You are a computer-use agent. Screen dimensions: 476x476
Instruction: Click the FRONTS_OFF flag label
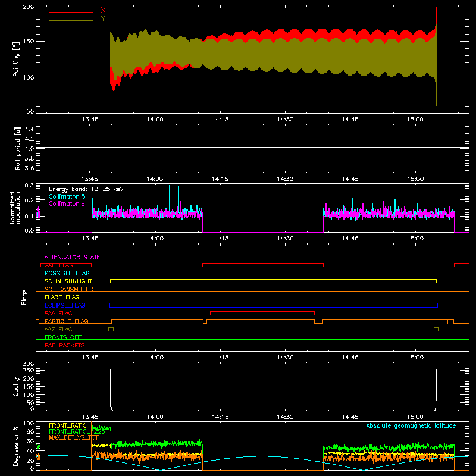[x=63, y=337]
